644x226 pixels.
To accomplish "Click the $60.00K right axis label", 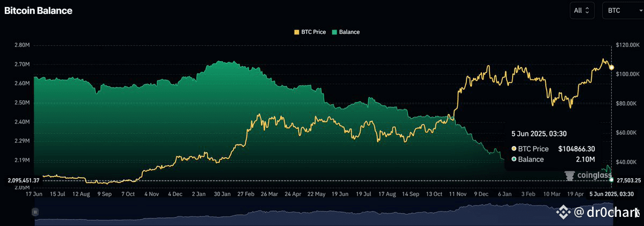I will point(626,133).
